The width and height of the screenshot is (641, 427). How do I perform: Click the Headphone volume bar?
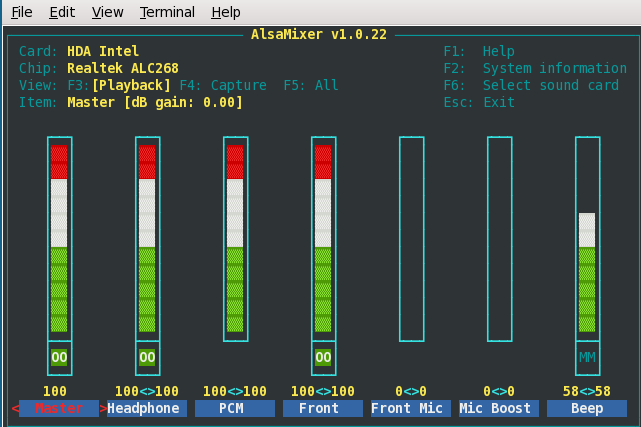148,239
